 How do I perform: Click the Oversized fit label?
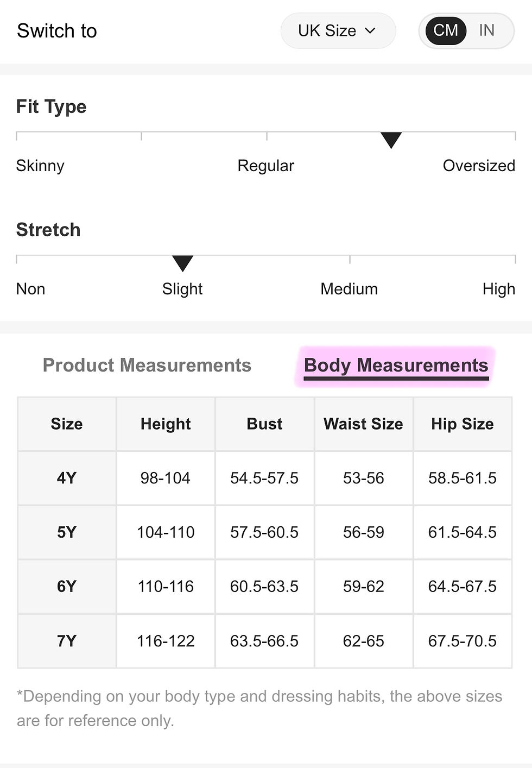click(479, 166)
